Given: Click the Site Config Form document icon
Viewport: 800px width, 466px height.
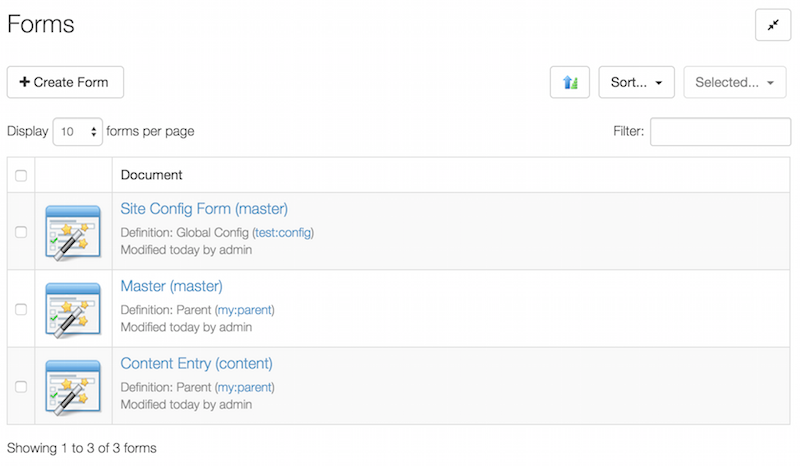Looking at the screenshot, I should pos(73,232).
